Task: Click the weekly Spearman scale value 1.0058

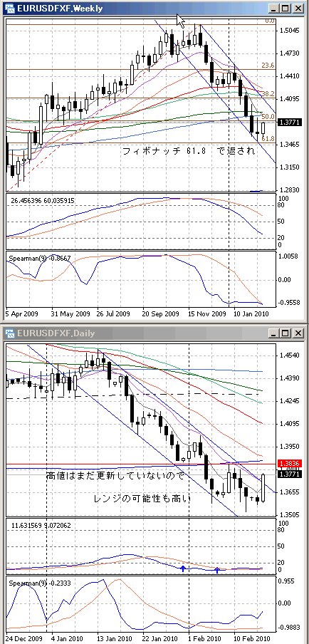Action: [x=290, y=256]
